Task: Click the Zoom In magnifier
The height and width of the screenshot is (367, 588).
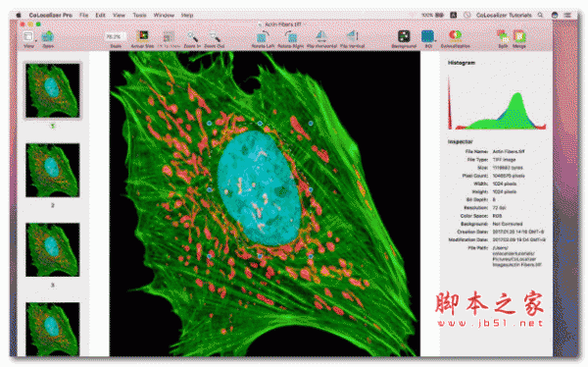Action: pos(192,36)
